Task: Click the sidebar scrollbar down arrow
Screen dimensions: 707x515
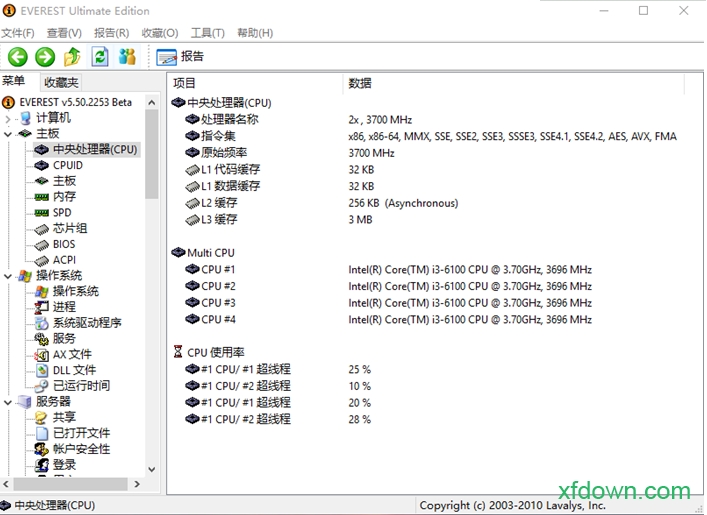Action: 152,468
